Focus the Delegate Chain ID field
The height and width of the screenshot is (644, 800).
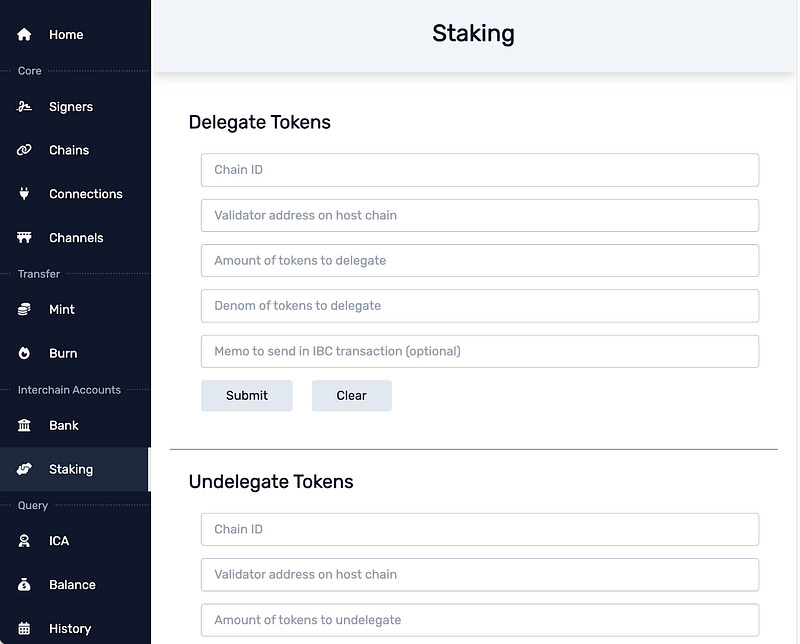(x=480, y=170)
